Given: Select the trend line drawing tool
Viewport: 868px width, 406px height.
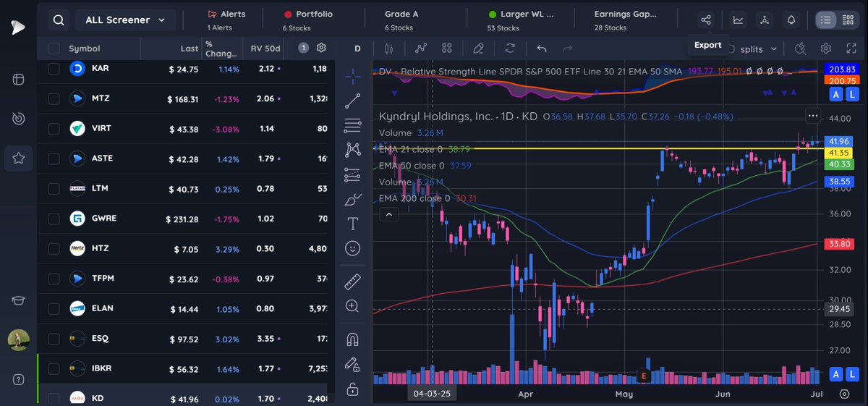Looking at the screenshot, I should 353,101.
